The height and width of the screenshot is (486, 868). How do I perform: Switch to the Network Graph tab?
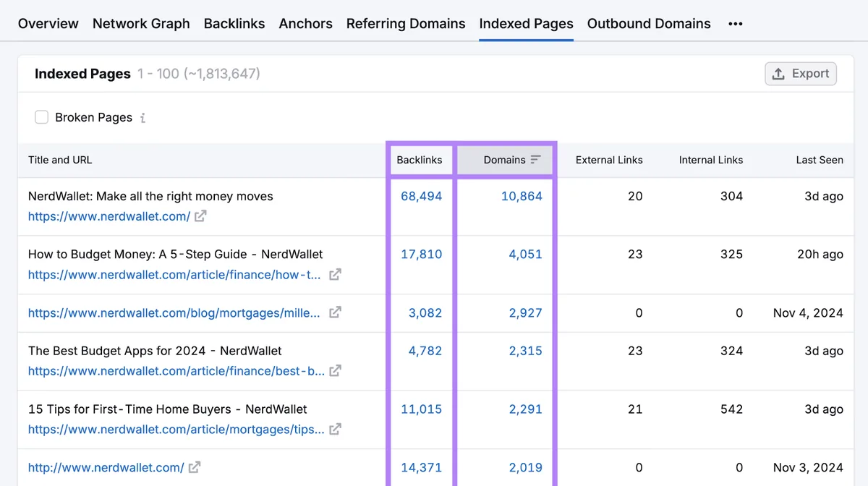[x=141, y=24]
